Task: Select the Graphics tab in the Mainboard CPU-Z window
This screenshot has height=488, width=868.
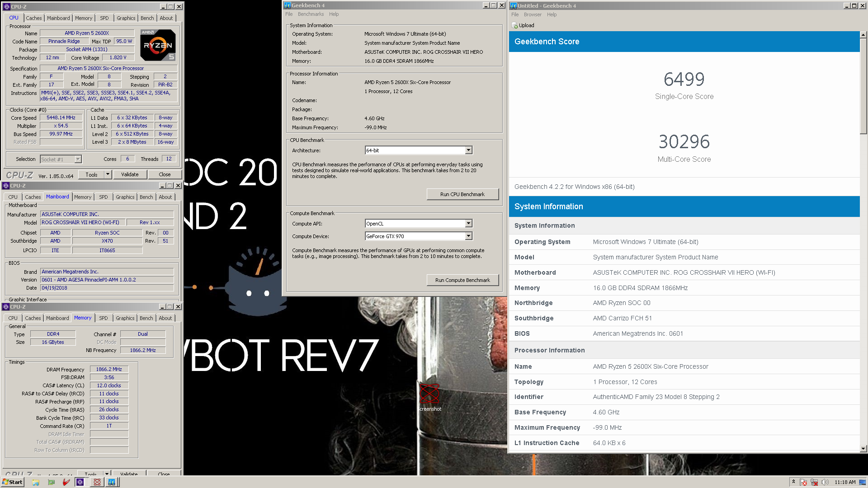Action: [x=125, y=197]
